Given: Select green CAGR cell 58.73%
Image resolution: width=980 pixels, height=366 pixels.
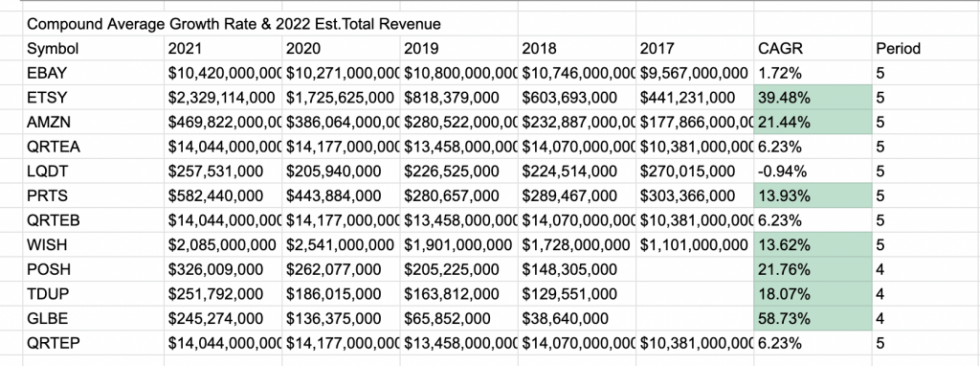Looking at the screenshot, I should [813, 318].
